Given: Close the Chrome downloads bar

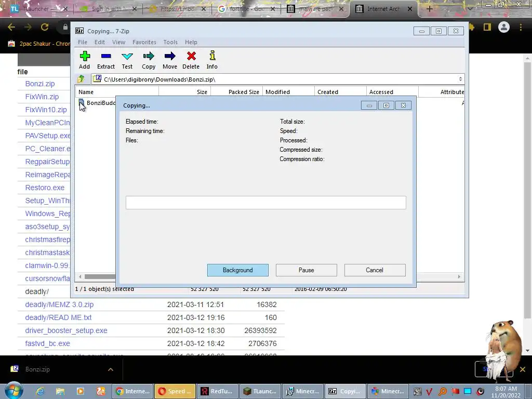Looking at the screenshot, I should point(523,369).
